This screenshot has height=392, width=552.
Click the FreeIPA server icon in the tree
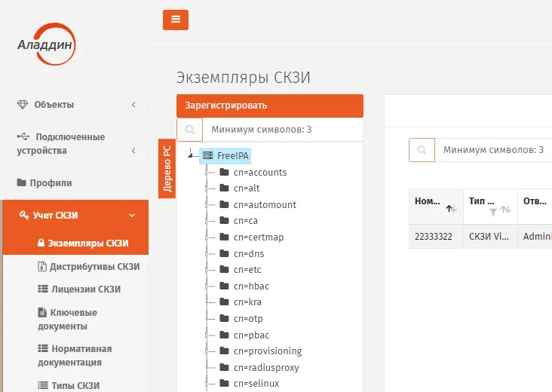pyautogui.click(x=208, y=155)
